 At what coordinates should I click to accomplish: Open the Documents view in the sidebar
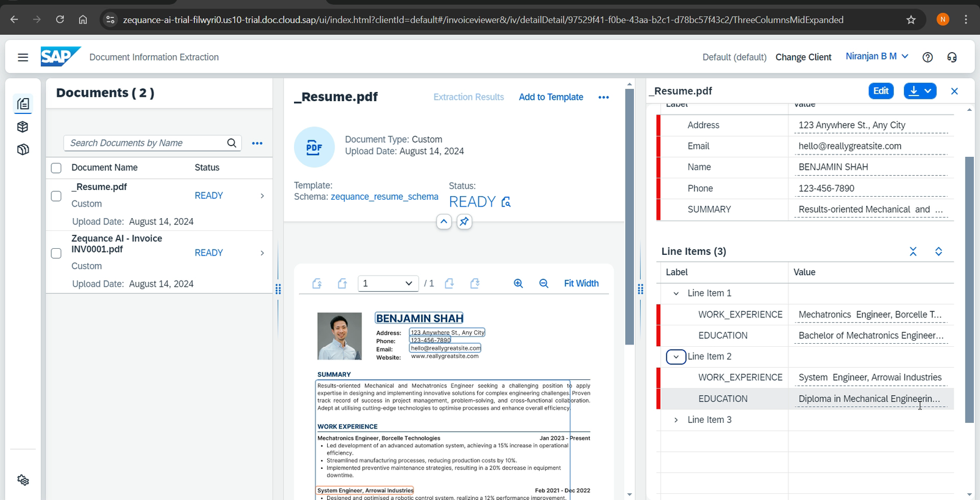[x=23, y=104]
